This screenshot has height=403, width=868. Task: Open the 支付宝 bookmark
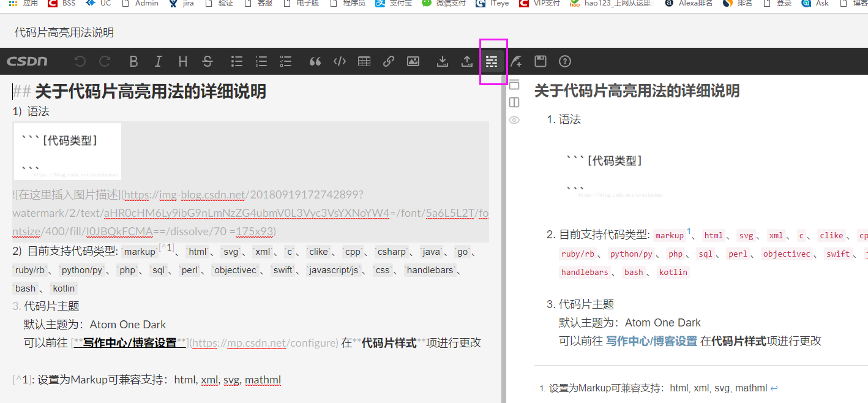(x=394, y=4)
